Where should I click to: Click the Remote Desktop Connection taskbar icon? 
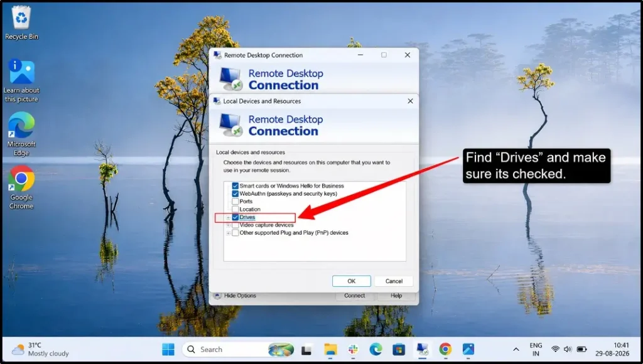pos(422,350)
